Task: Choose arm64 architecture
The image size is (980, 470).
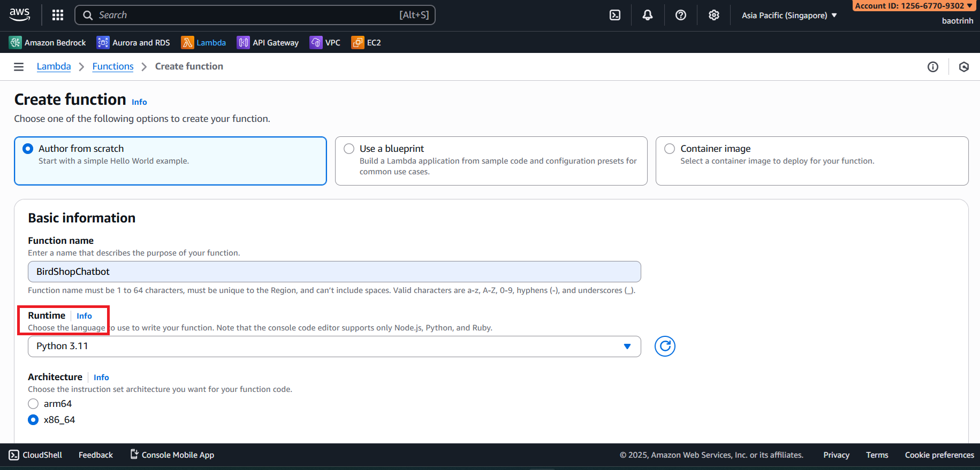Action: click(x=33, y=404)
